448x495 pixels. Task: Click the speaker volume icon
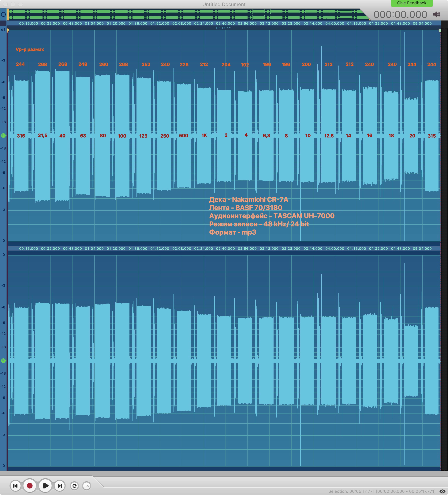point(436,14)
